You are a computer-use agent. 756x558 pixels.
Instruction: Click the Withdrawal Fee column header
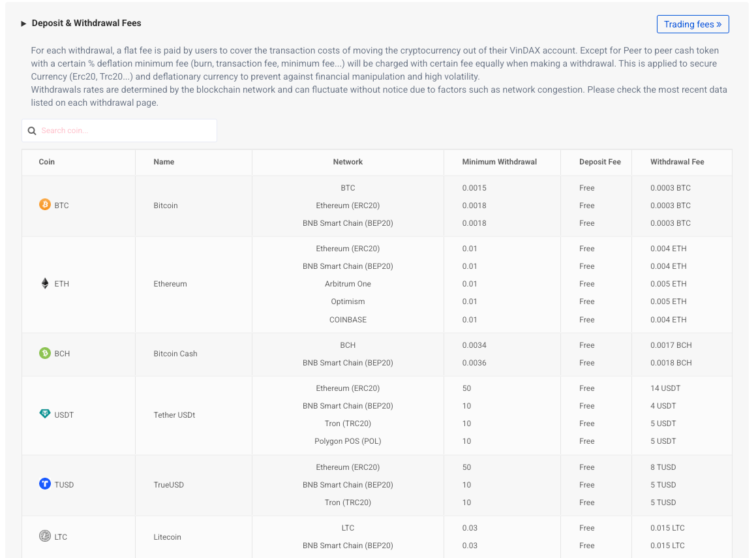click(x=677, y=162)
